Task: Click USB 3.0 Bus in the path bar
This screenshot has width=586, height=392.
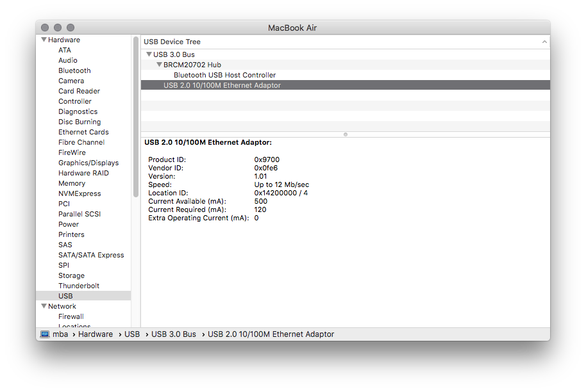Action: [173, 334]
